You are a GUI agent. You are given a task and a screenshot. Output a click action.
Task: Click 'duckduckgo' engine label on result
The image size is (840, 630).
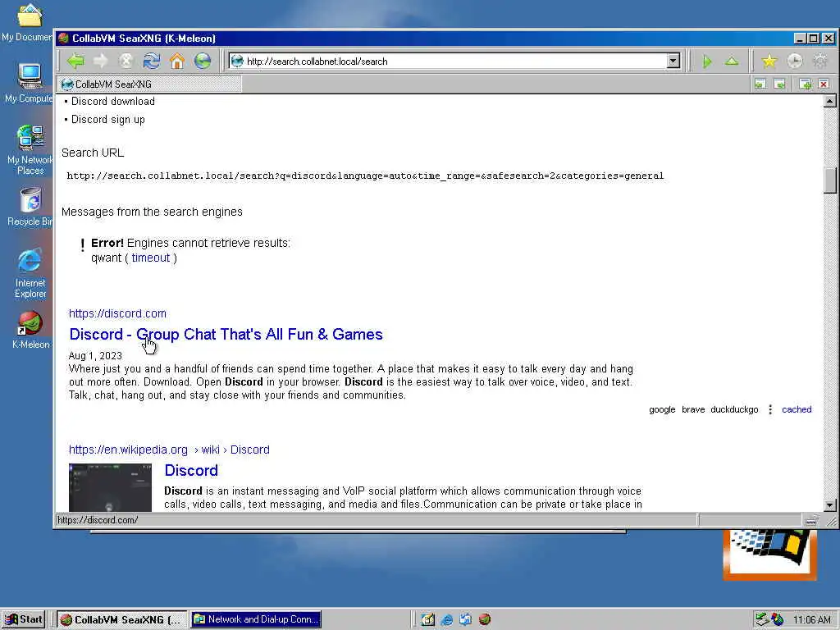(734, 409)
